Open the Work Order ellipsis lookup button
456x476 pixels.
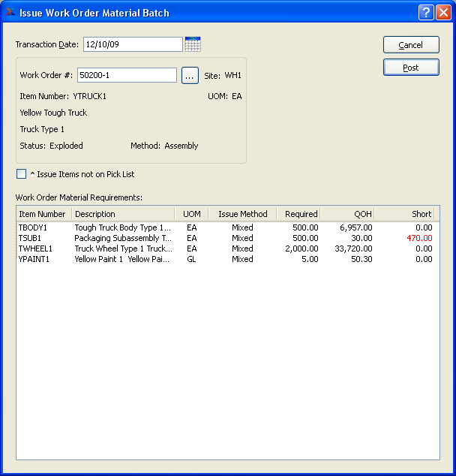[190, 75]
